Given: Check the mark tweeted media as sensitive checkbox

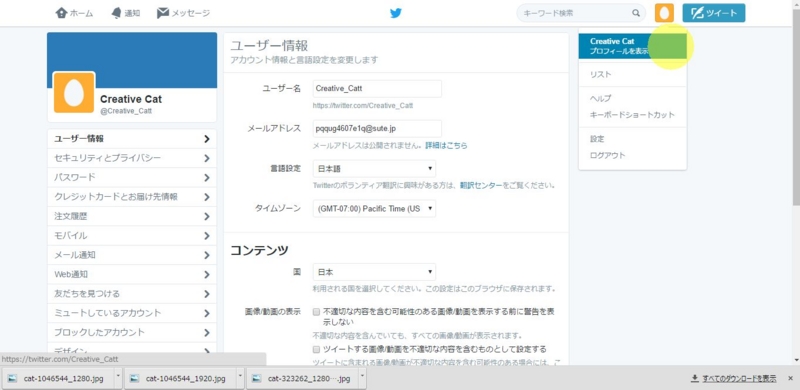Looking at the screenshot, I should point(316,350).
